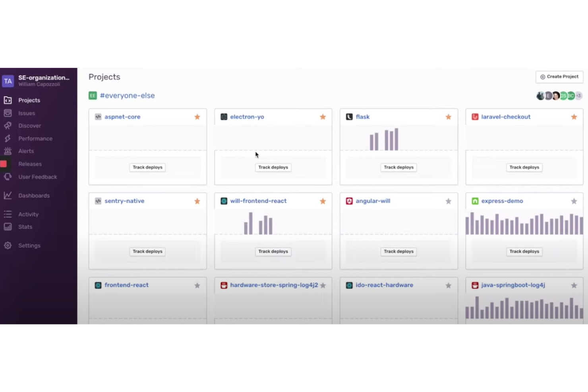Click the +3 team member avatars
Image resolution: width=588 pixels, height=392 pixels.
(578, 96)
